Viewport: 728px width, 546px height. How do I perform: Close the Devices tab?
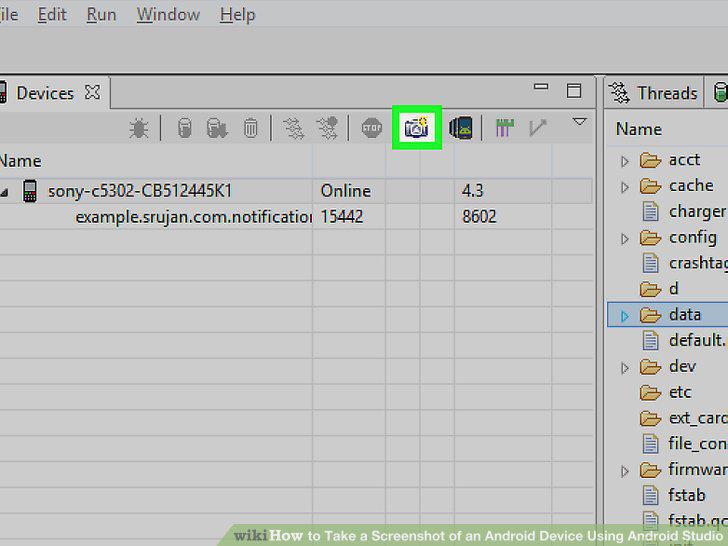pos(92,92)
